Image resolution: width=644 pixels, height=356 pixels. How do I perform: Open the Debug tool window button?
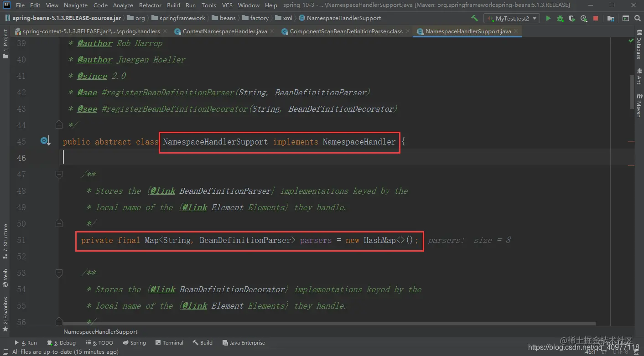(x=61, y=343)
